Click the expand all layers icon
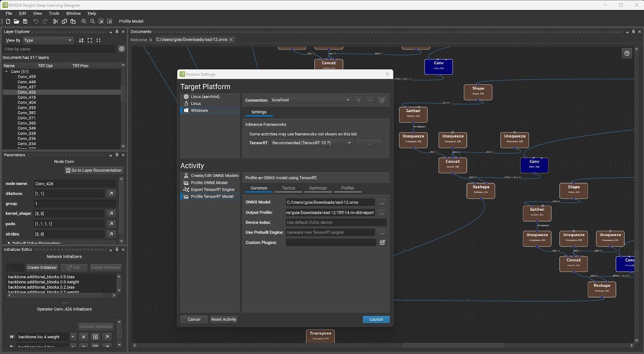The width and height of the screenshot is (644, 354). click(x=90, y=40)
